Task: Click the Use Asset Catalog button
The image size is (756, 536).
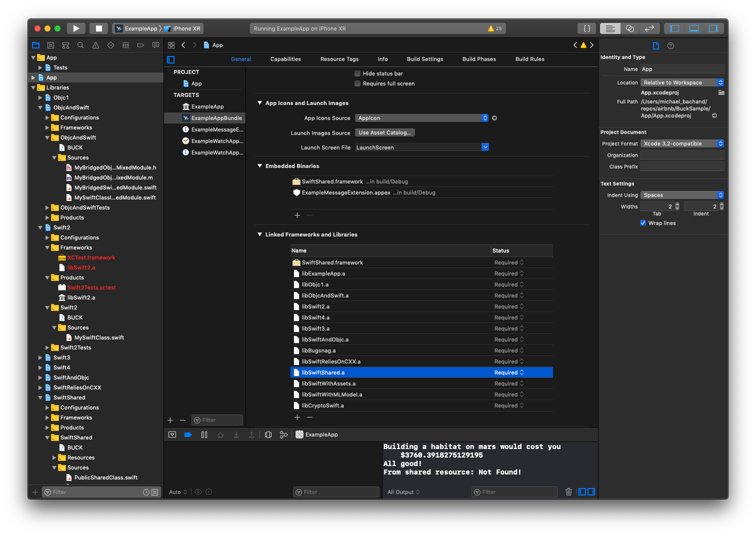Action: pos(385,132)
